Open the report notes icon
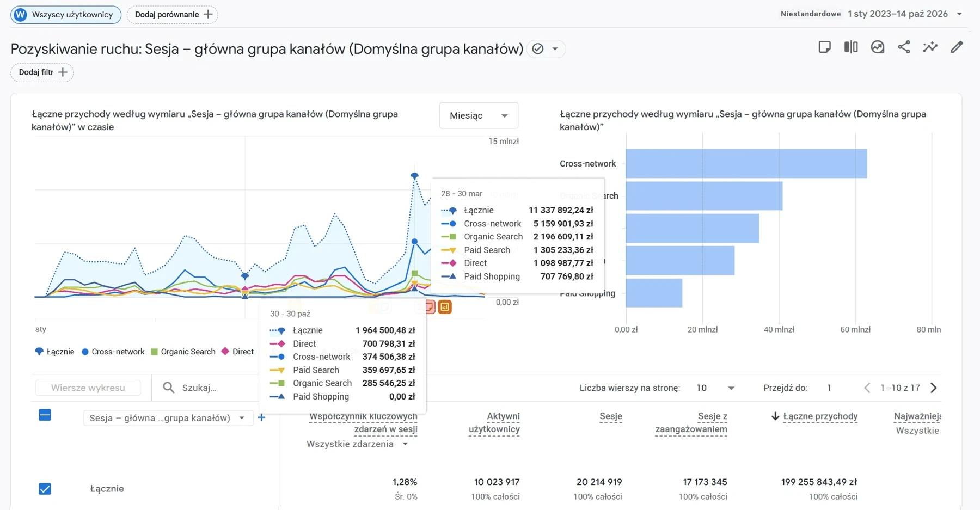980x510 pixels. point(824,47)
